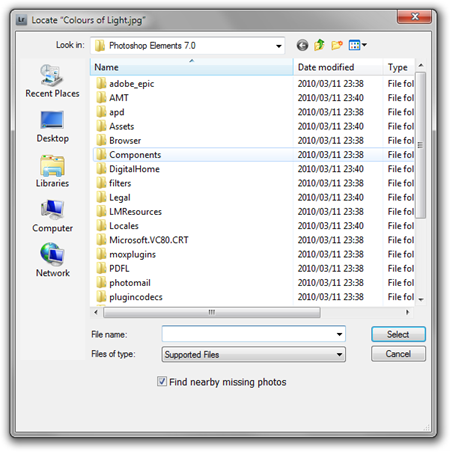Screen dimensions: 450x452
Task: Click the plugincodecs folder icon
Action: tap(101, 297)
